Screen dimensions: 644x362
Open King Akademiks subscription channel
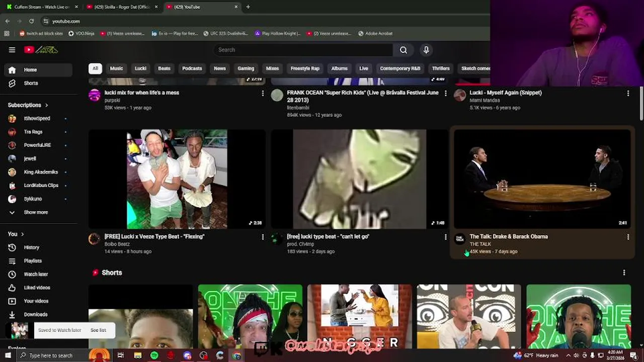coord(38,172)
